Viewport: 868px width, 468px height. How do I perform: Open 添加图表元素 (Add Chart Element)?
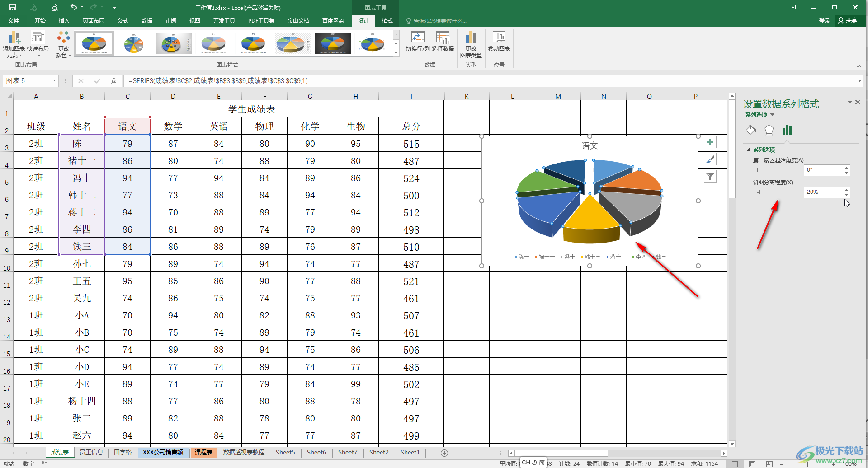click(x=14, y=45)
